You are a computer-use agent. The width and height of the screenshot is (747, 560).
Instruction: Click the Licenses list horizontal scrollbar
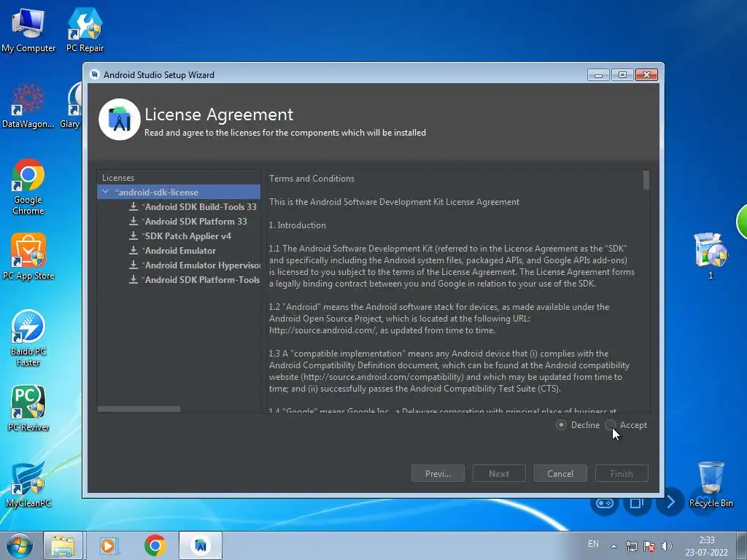point(139,409)
